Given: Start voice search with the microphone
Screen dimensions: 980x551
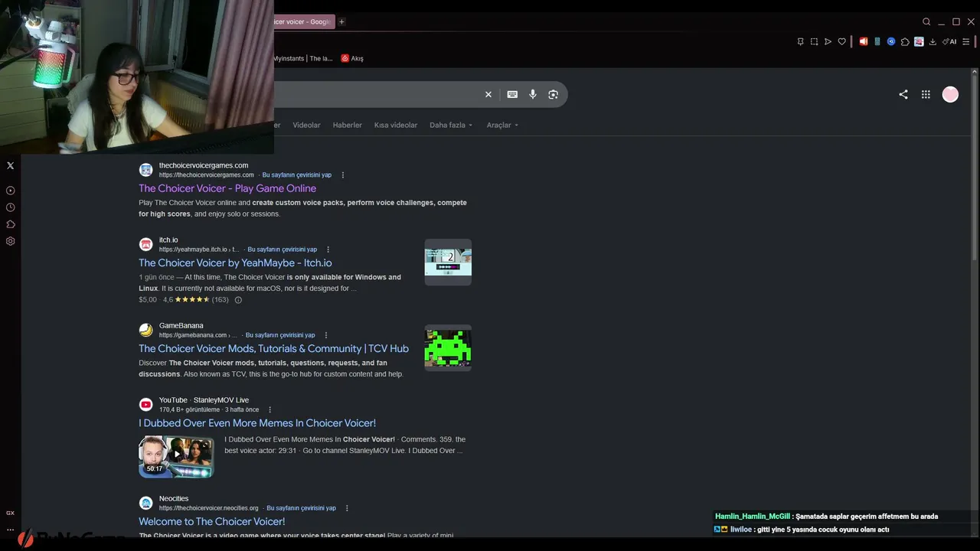Looking at the screenshot, I should point(533,94).
